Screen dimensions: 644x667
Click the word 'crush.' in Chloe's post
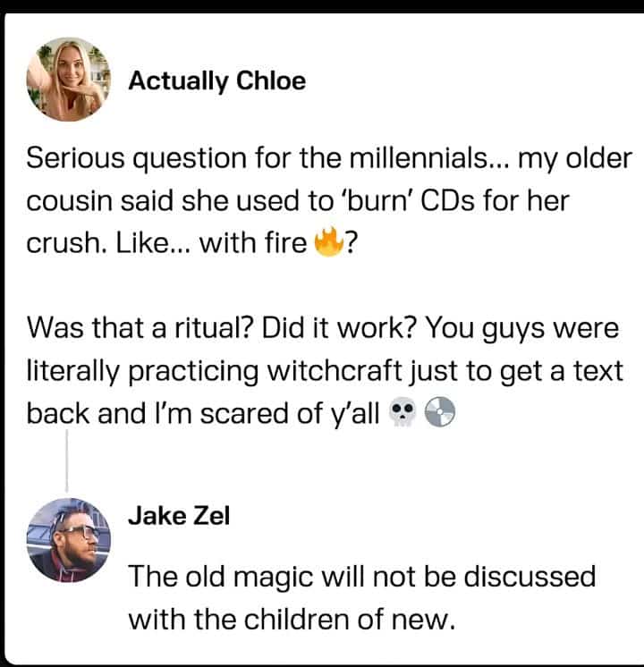coord(67,243)
